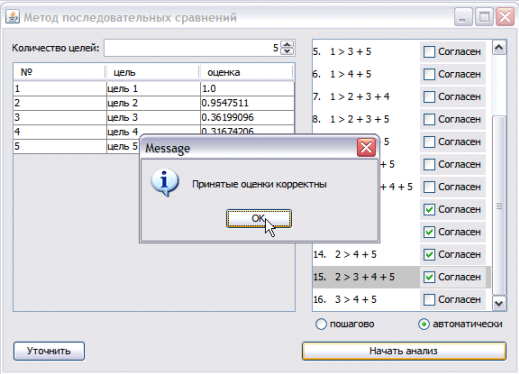Click the OK button in Message dialog
Viewport: 519px width, 374px height.
pyautogui.click(x=259, y=219)
